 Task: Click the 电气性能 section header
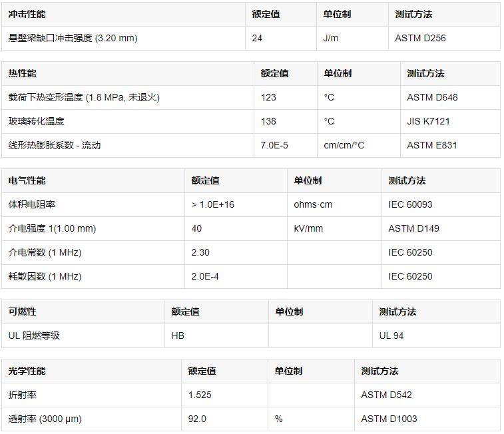click(x=27, y=180)
